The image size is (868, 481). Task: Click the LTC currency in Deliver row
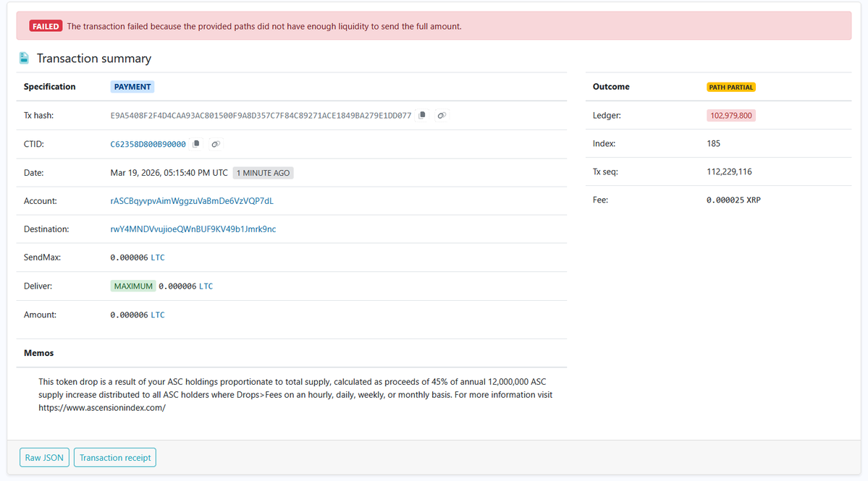coord(206,286)
